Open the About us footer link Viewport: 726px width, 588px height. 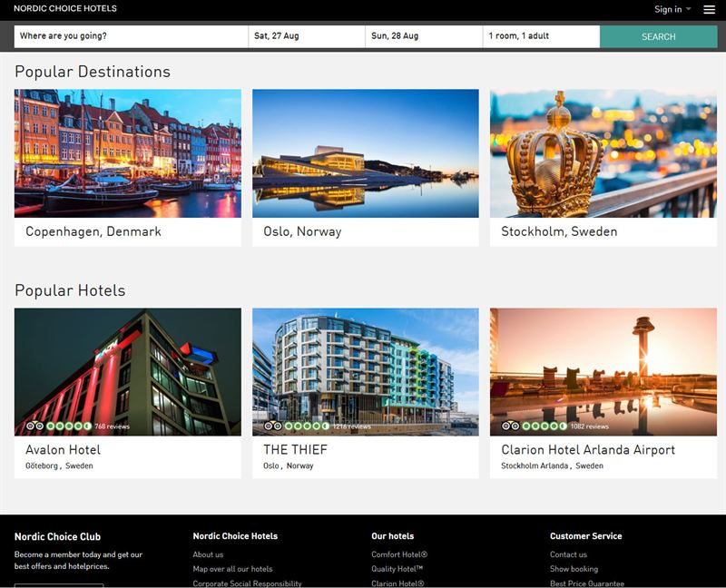[208, 554]
